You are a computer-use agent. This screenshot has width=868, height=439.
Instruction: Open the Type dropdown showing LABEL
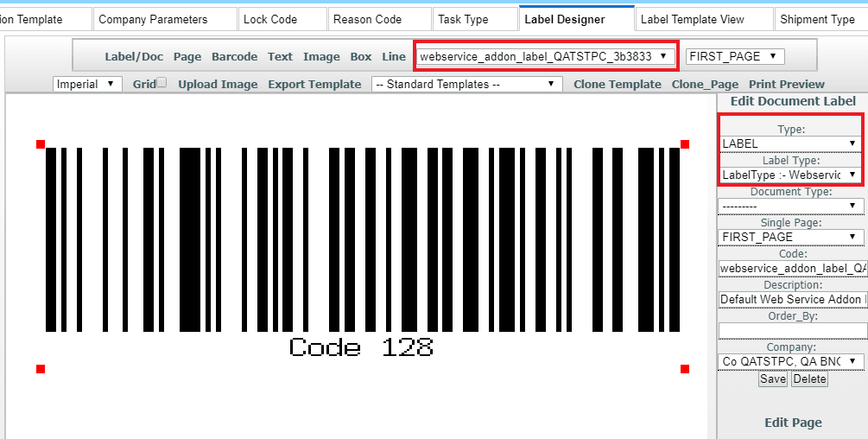coord(790,143)
